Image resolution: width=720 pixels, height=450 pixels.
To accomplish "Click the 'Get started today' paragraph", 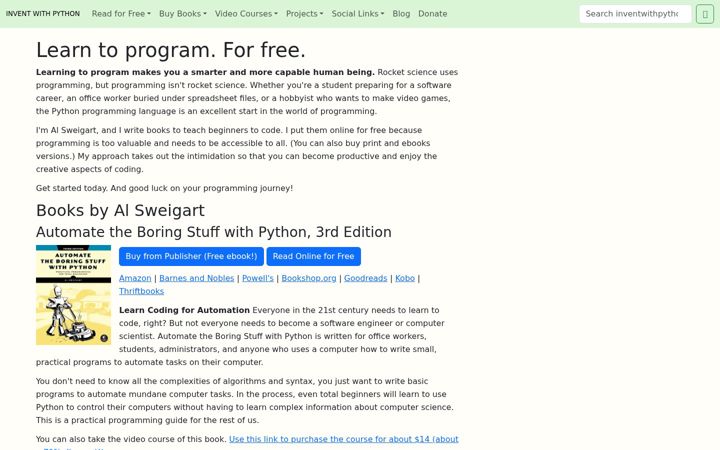I will [x=164, y=188].
